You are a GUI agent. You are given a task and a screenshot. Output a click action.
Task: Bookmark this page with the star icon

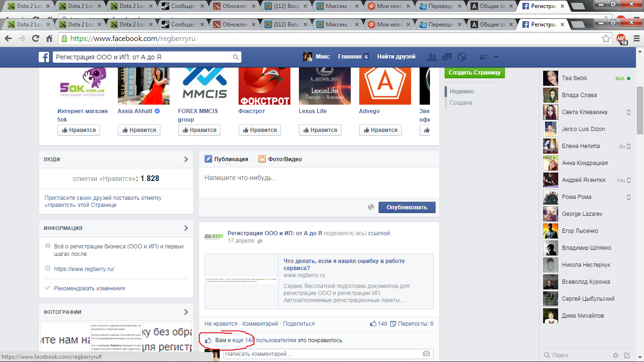click(x=606, y=39)
